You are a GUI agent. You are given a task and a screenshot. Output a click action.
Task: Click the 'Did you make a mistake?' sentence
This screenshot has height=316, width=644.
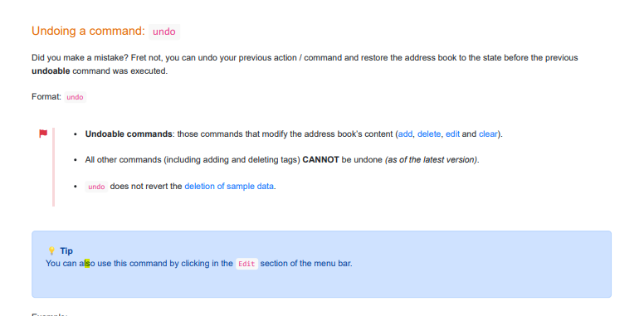pyautogui.click(x=80, y=58)
